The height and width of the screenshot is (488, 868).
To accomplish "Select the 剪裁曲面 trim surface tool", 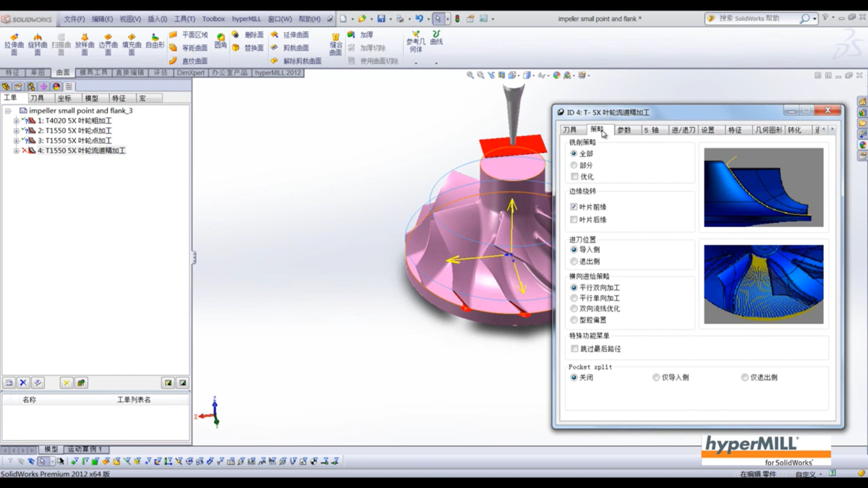I will [x=289, y=48].
